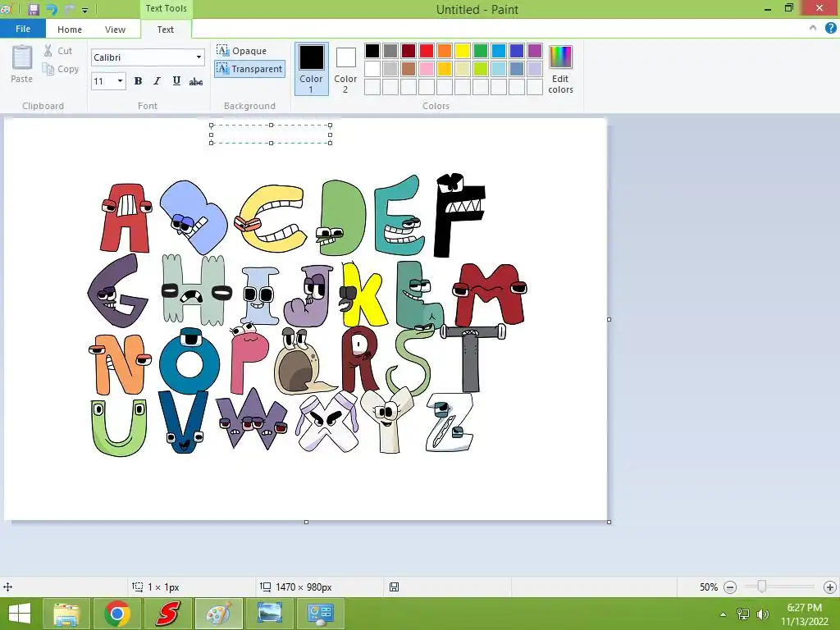Screen dimensions: 840x630
Task: Pick the green color swatch
Action: coord(481,51)
